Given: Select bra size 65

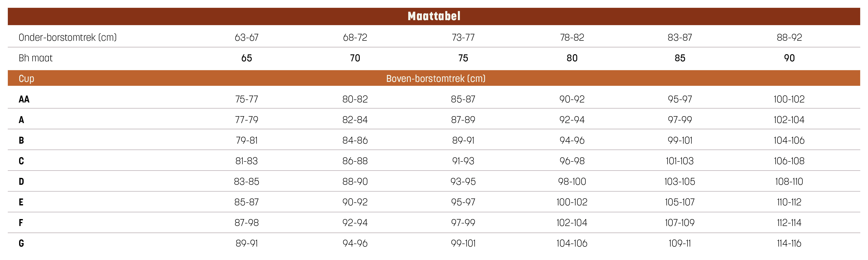Looking at the screenshot, I should [246, 58].
